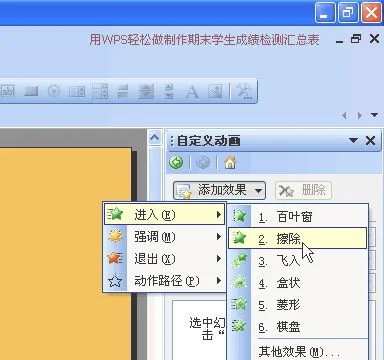Click the label control "A" icon
Image resolution: width=384 pixels, height=360 pixels.
[192, 91]
